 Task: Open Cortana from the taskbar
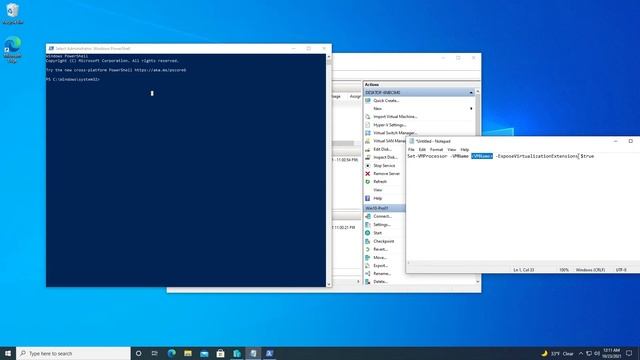pos(138,353)
